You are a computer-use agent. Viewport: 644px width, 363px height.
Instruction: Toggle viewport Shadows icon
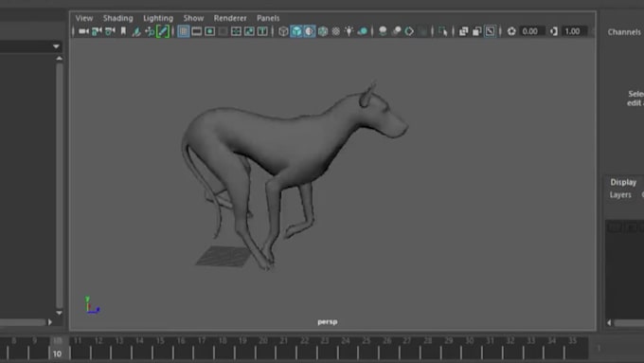[x=362, y=31]
